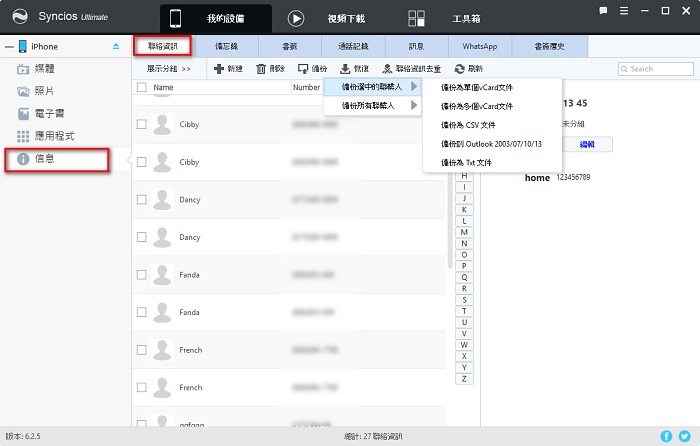
Task: Expand the show groups panel
Action: [x=169, y=69]
